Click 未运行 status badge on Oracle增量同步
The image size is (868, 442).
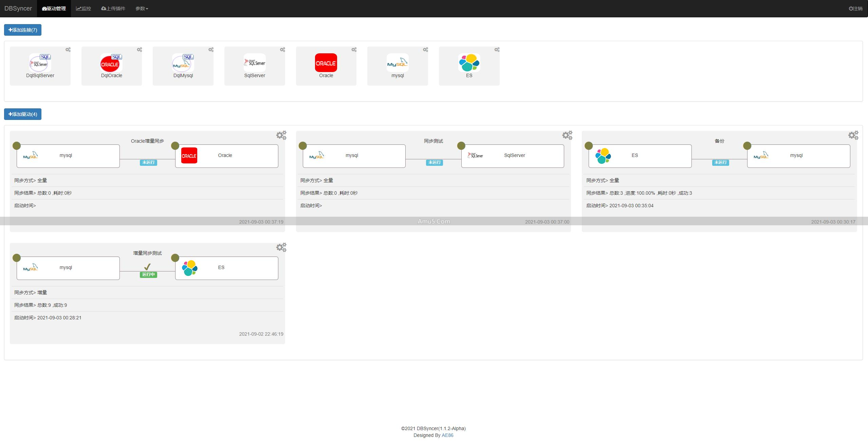click(148, 162)
